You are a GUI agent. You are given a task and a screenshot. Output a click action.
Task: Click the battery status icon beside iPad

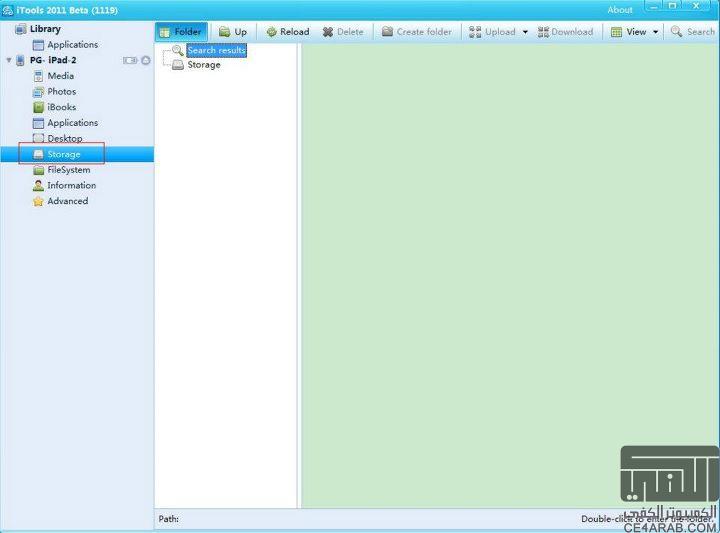point(130,60)
